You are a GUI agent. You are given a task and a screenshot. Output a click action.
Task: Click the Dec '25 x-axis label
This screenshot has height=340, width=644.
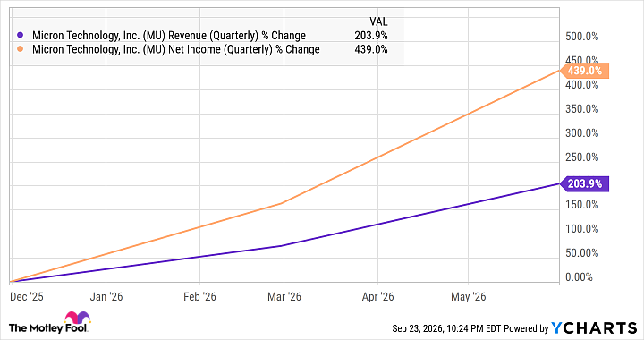(26, 297)
